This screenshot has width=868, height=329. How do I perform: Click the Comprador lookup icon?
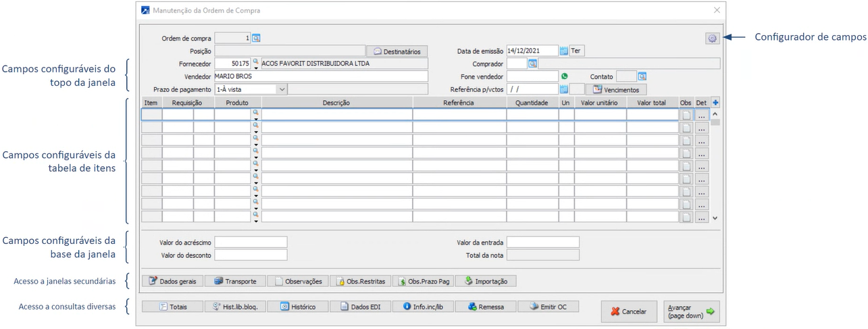pos(532,64)
